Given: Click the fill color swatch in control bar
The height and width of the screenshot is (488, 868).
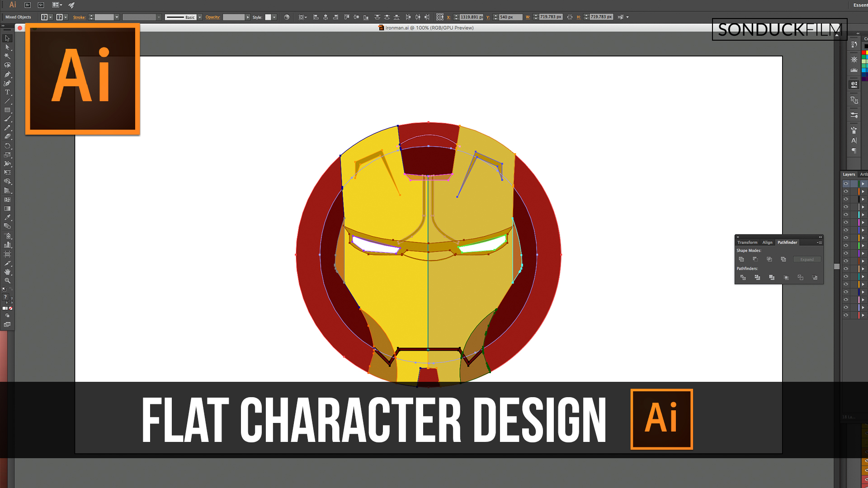Looking at the screenshot, I should [44, 17].
